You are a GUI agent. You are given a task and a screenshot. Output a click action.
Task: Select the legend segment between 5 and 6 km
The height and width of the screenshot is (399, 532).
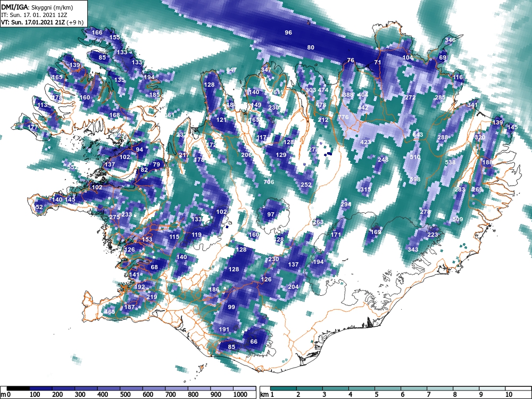[388, 389]
